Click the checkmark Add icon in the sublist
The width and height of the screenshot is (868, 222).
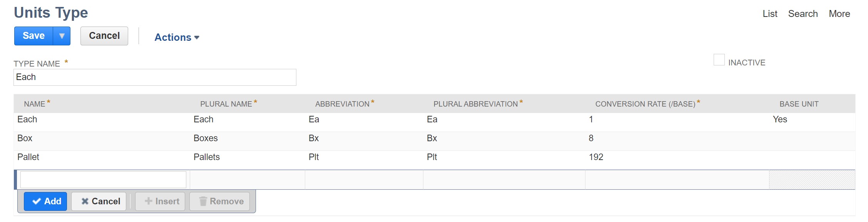point(37,201)
